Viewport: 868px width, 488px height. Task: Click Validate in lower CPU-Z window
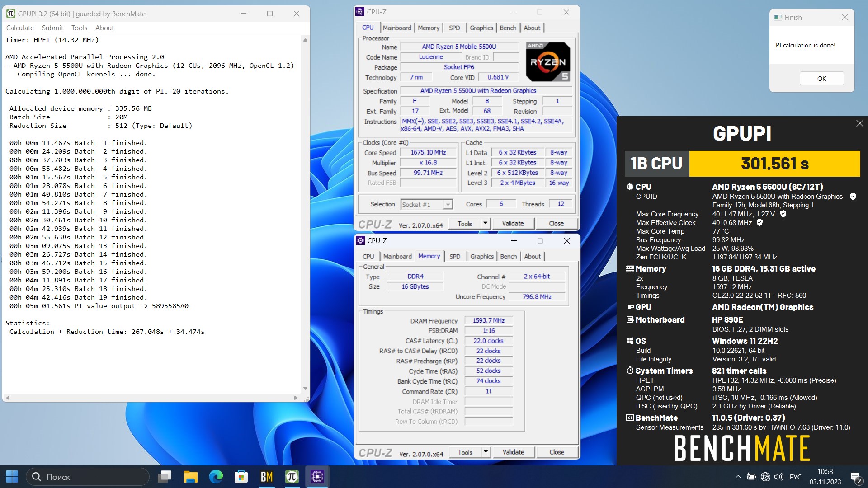pyautogui.click(x=513, y=452)
